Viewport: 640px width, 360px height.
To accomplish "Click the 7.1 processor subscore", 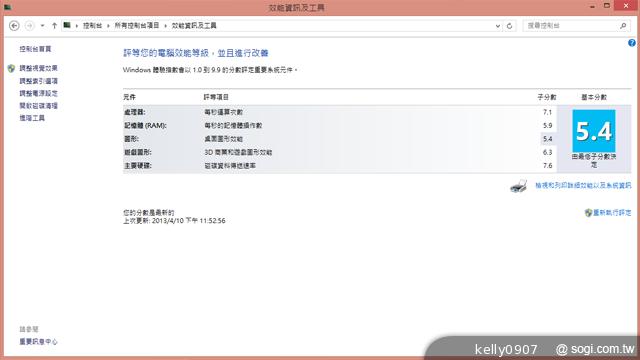I will point(547,112).
